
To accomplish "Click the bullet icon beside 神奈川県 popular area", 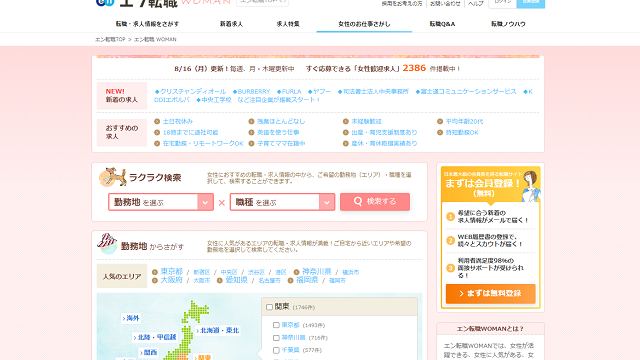I will tap(296, 272).
